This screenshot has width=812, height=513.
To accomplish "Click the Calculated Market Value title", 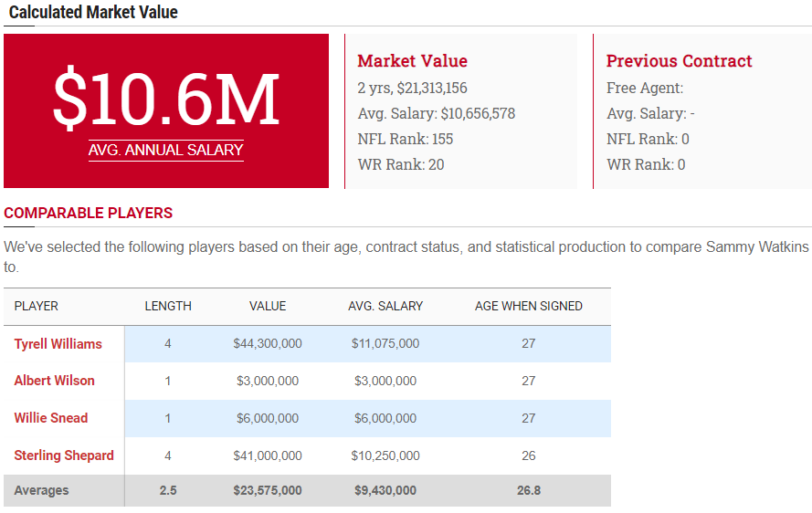I will [x=93, y=12].
